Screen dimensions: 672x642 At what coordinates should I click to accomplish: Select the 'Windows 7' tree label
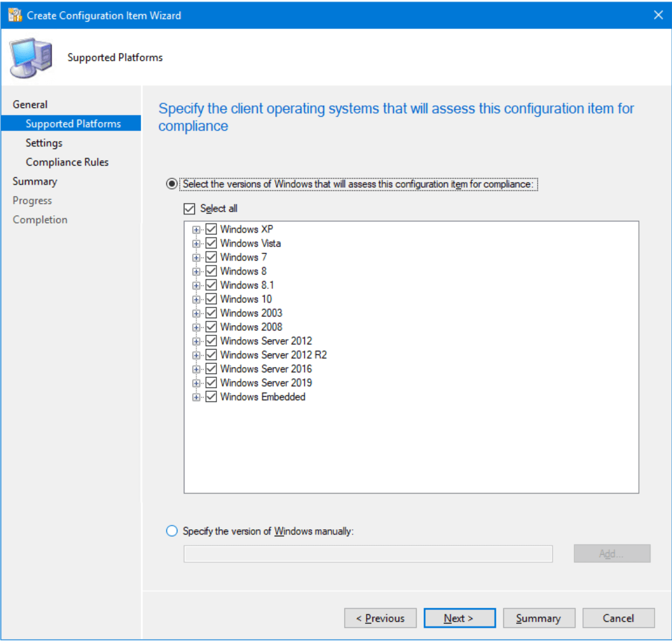click(243, 257)
